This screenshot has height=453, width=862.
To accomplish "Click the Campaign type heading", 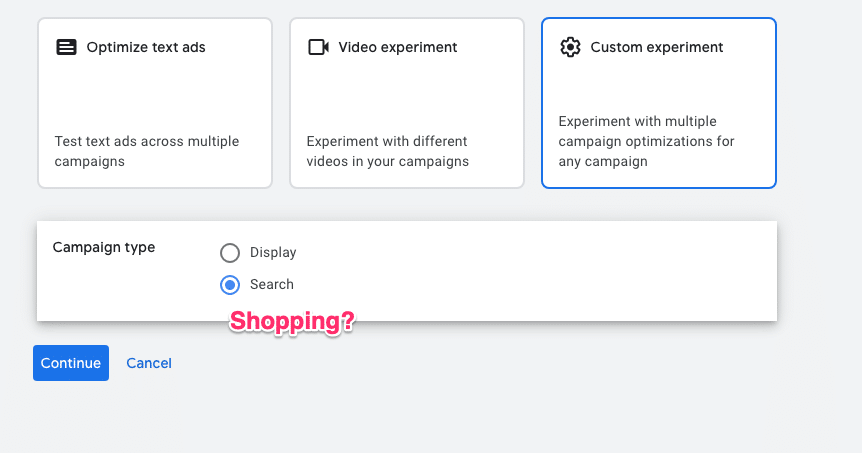I will pyautogui.click(x=104, y=247).
